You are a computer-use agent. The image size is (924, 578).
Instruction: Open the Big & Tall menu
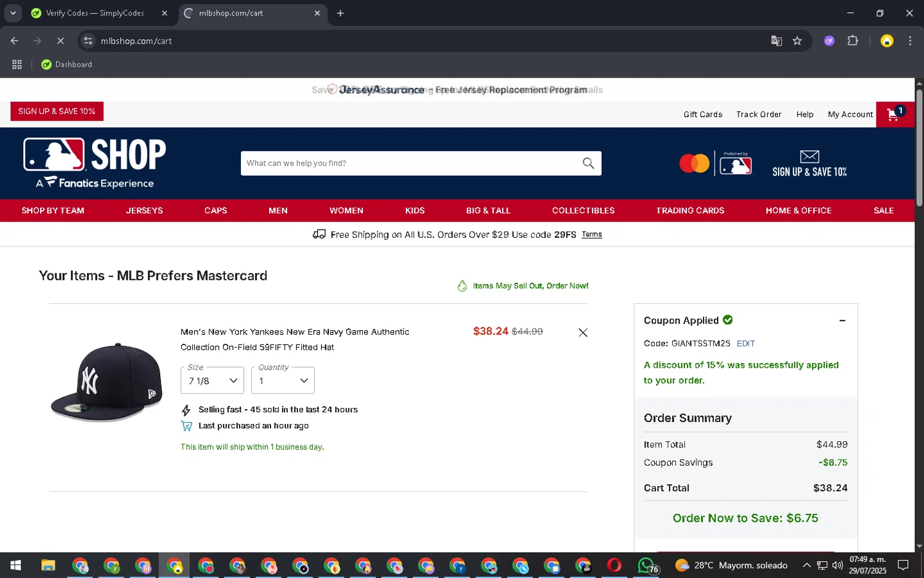(x=488, y=211)
